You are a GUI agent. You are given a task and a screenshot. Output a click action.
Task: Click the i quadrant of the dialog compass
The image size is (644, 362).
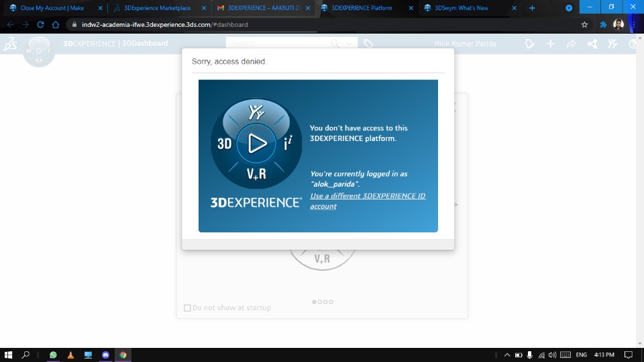288,143
